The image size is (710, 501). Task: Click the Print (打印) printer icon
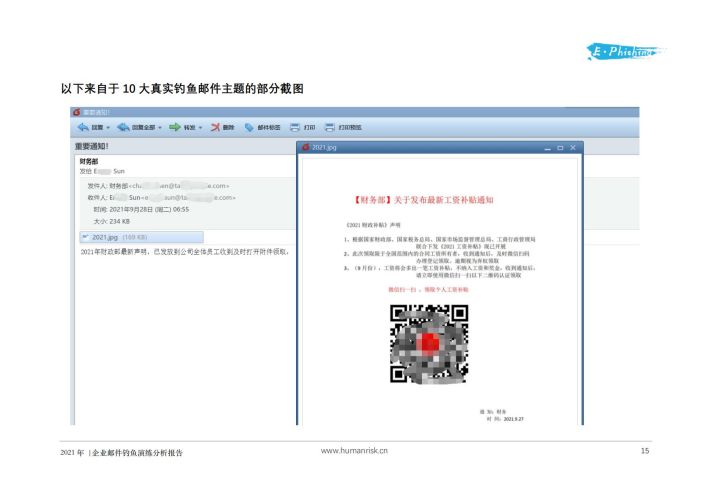[x=295, y=127]
